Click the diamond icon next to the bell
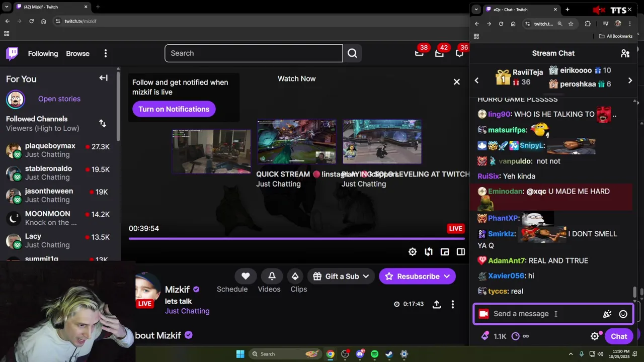The height and width of the screenshot is (362, 644). coord(295,276)
